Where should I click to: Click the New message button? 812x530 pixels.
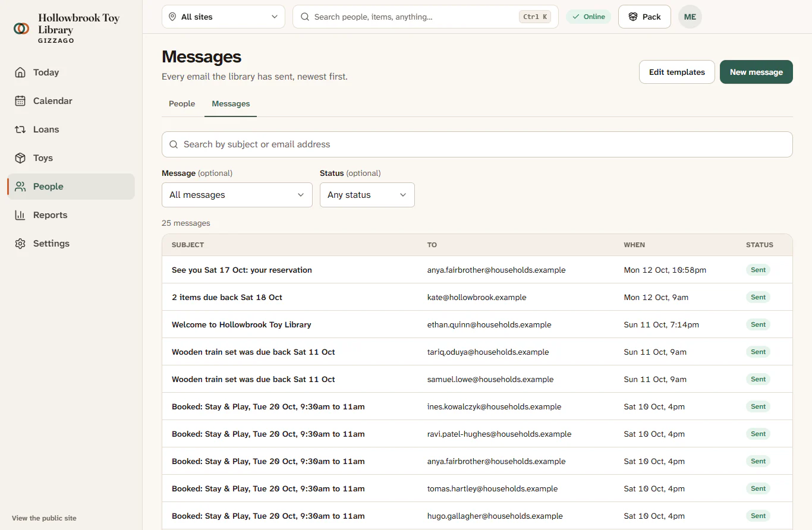[x=756, y=72]
